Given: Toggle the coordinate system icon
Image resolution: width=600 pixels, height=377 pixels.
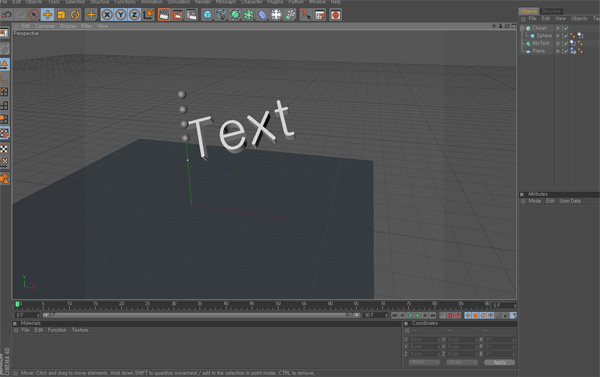Looking at the screenshot, I should point(148,15).
